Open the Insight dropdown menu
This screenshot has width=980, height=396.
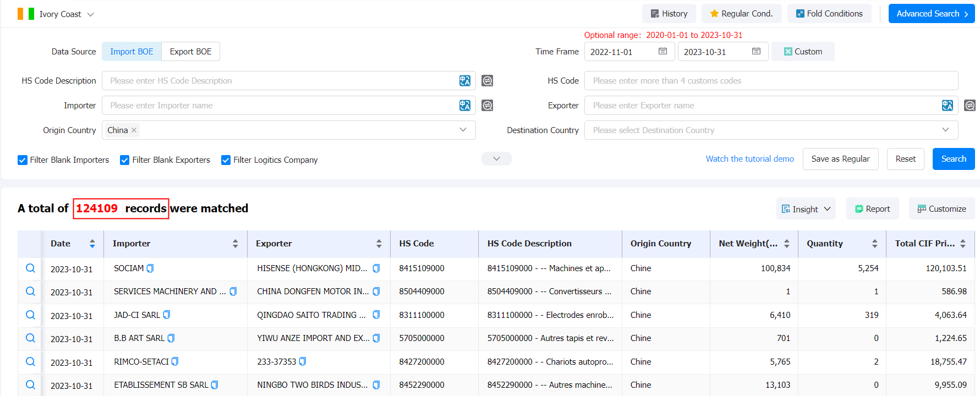coord(806,209)
